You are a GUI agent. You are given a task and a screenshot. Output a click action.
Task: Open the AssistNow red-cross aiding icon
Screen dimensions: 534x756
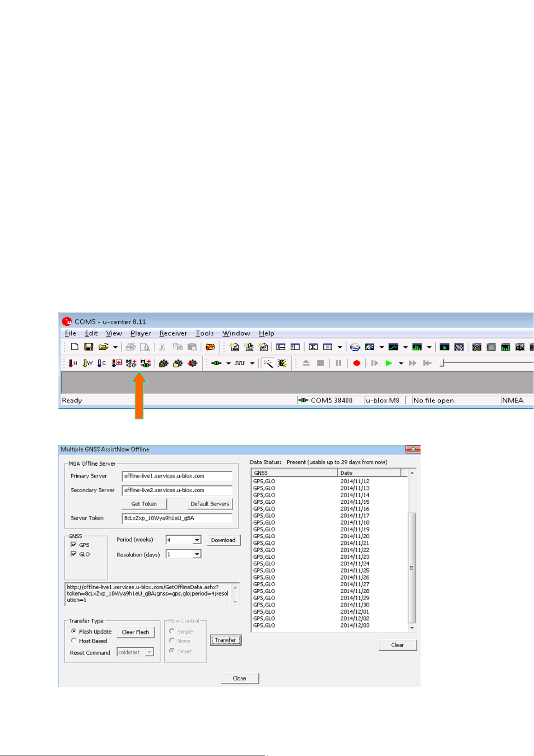117,363
